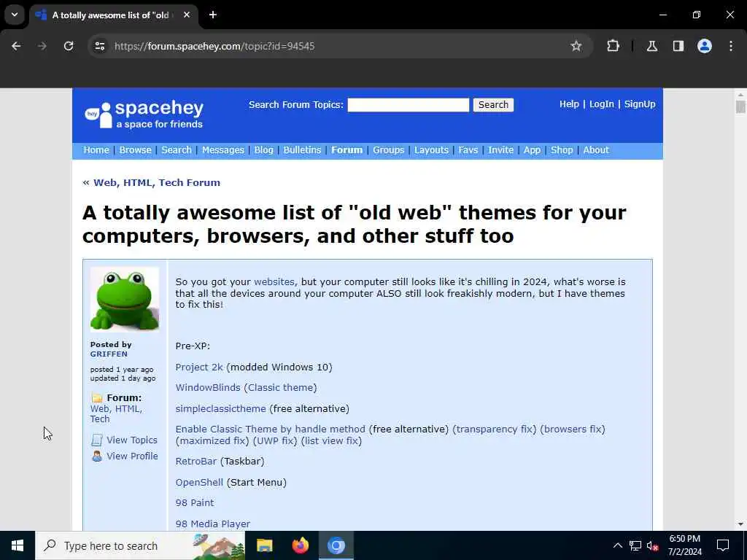Image resolution: width=747 pixels, height=560 pixels.
Task: Open the About nav item
Action: [596, 150]
